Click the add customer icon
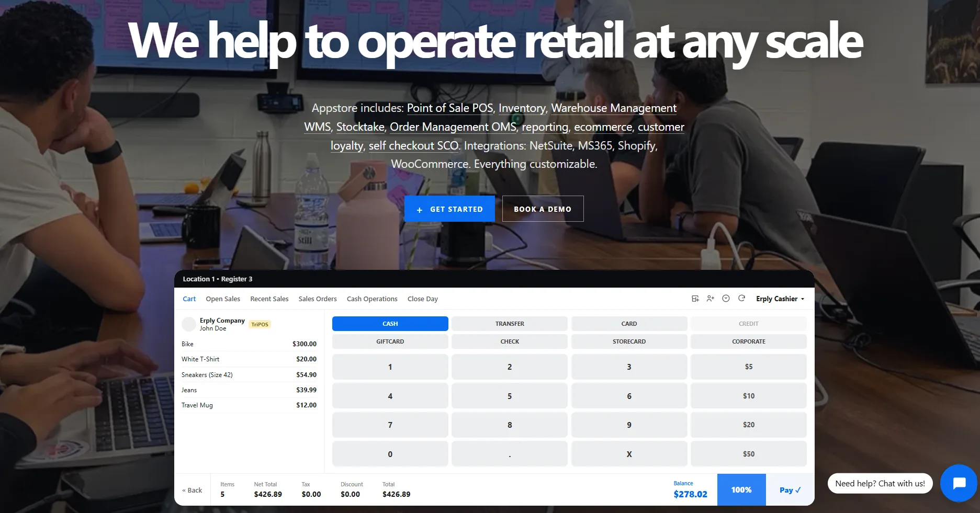Screen dimensions: 980x513 point(710,299)
